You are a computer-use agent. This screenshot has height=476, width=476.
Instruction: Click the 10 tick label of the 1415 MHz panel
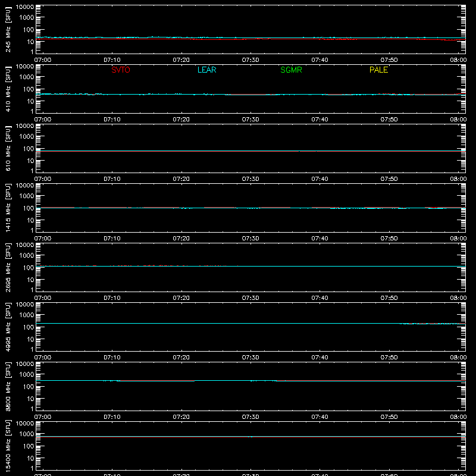[x=30, y=220]
